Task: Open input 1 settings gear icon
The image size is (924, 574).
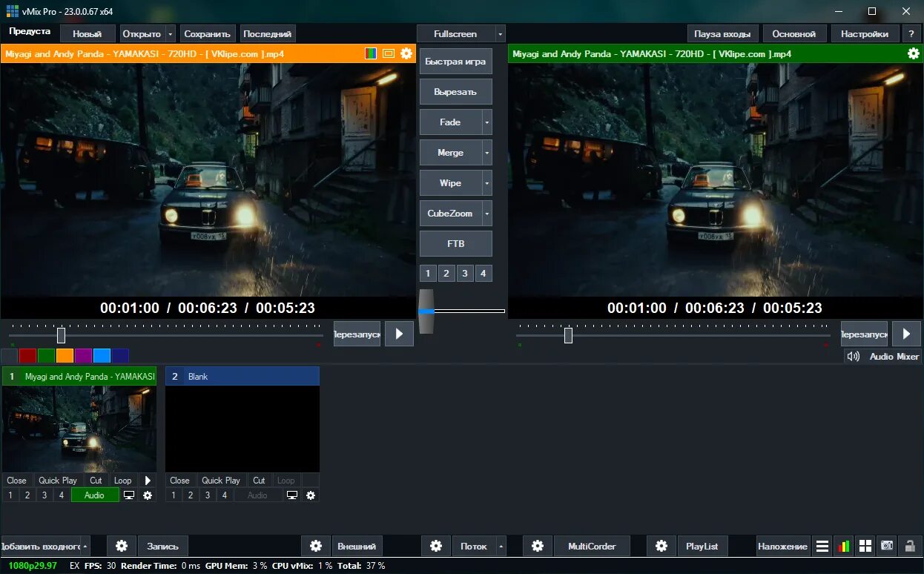Action: 148,495
